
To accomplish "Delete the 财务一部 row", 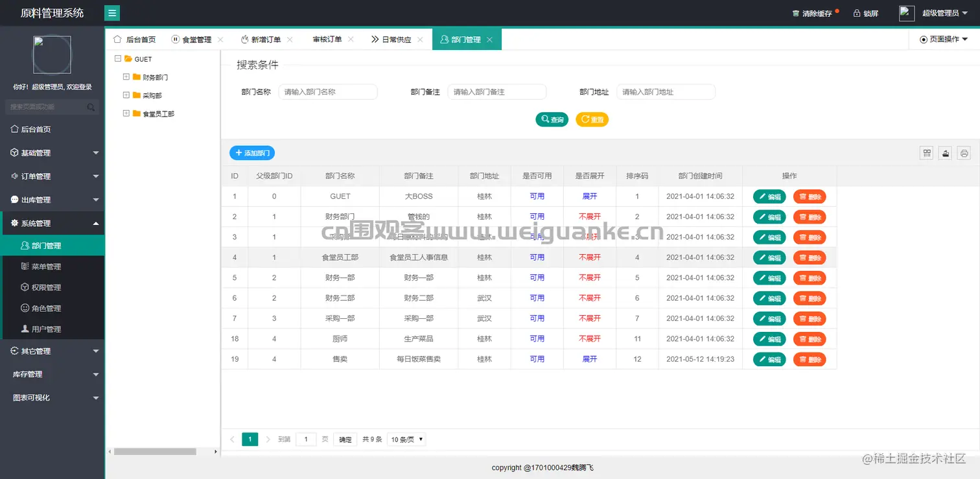I will pos(810,278).
